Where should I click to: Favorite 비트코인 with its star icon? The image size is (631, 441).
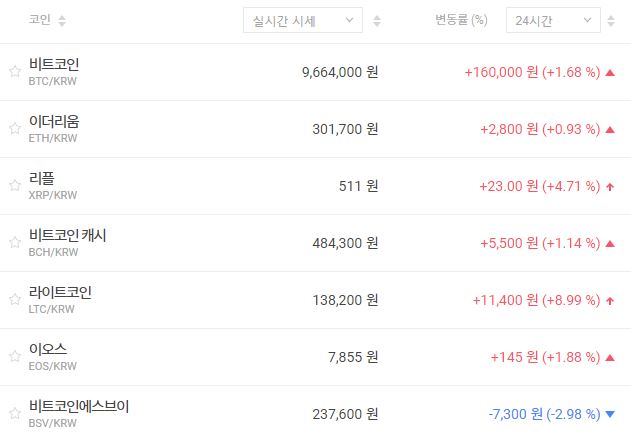14,71
